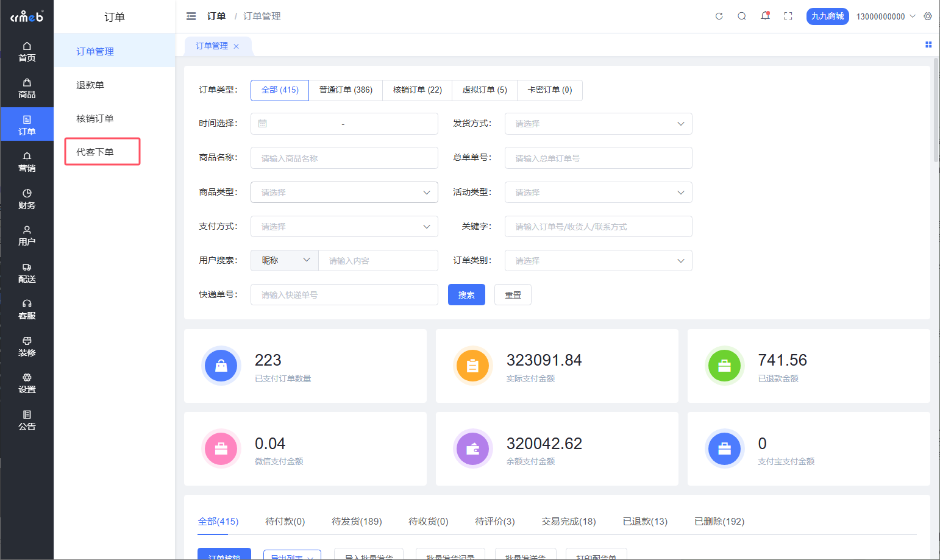Switch to the 待评价(3) tab
This screenshot has width=940, height=560.
[495, 522]
